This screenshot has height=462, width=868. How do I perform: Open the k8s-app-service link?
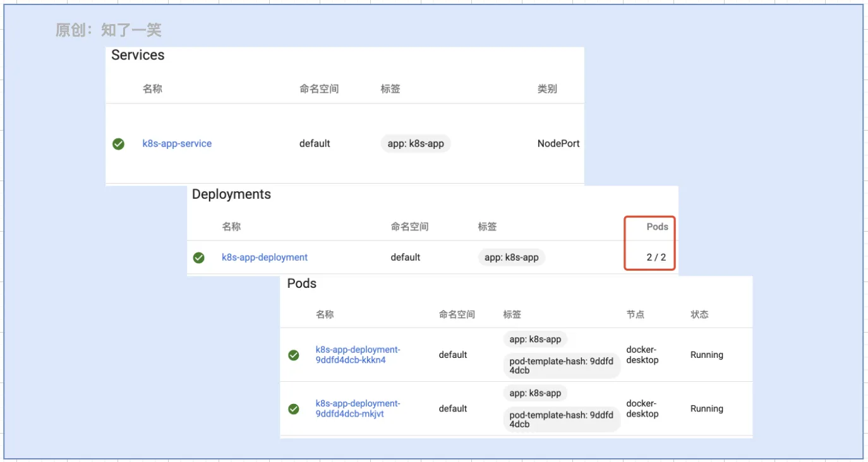click(x=177, y=143)
